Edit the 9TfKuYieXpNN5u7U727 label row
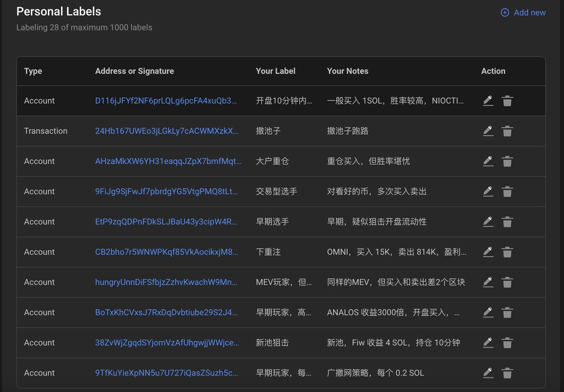The height and width of the screenshot is (392, 564). 488,373
